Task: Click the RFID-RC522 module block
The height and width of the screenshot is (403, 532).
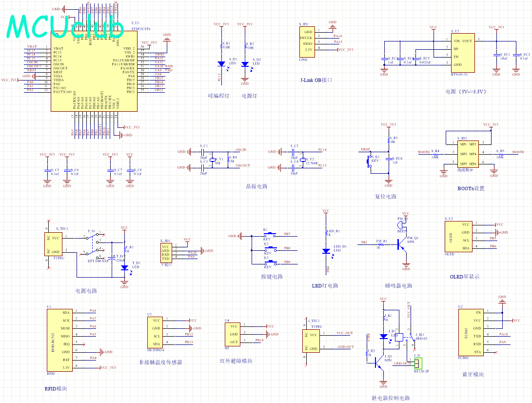Action: point(59,340)
